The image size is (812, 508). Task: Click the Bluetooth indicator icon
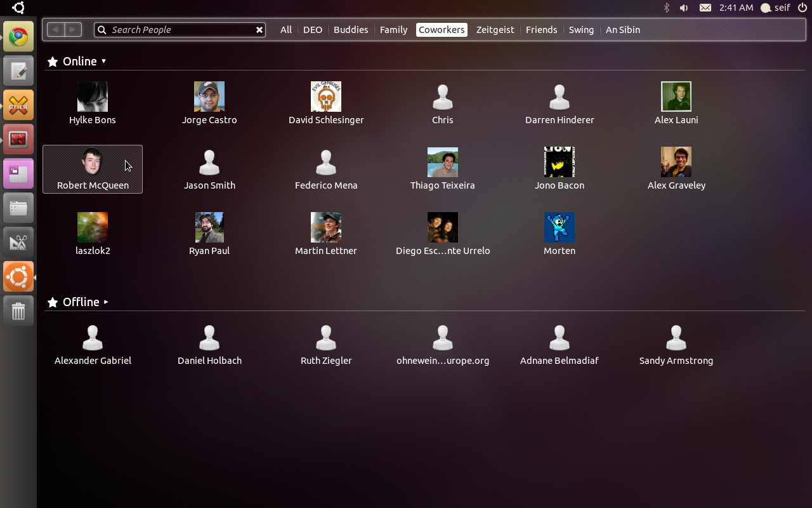[x=666, y=8]
